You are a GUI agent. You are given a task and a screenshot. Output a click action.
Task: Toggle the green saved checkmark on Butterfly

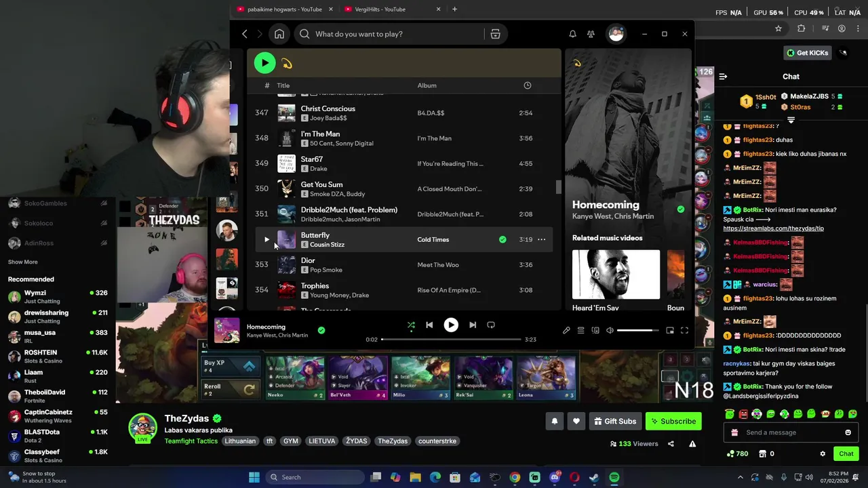(x=502, y=240)
